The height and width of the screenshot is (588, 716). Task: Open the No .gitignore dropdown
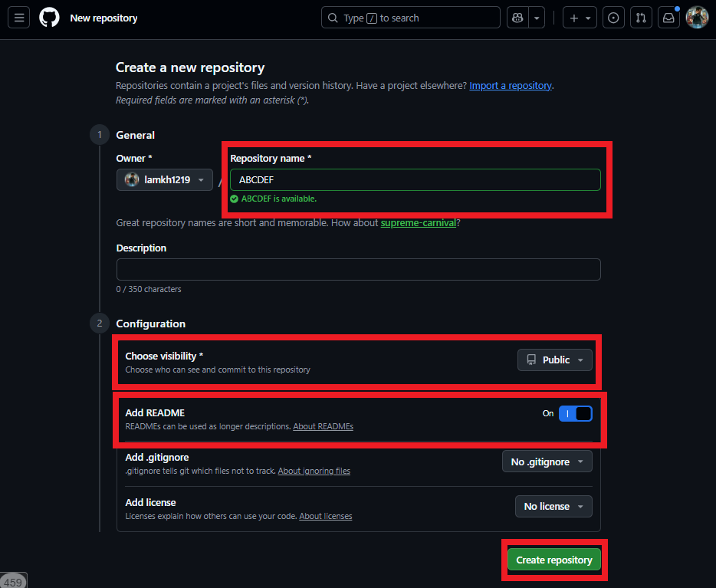click(547, 462)
